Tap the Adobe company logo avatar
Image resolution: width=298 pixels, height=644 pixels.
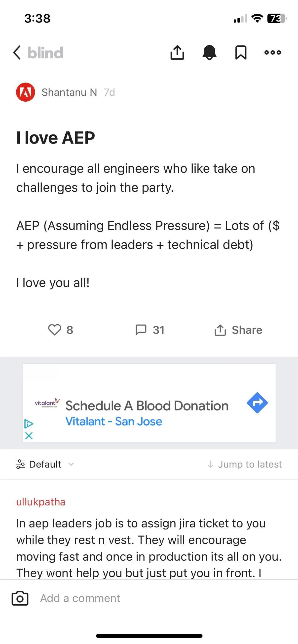coord(26,92)
